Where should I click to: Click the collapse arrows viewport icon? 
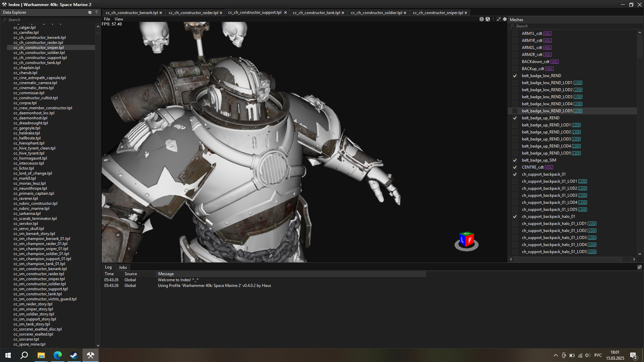coord(498,19)
